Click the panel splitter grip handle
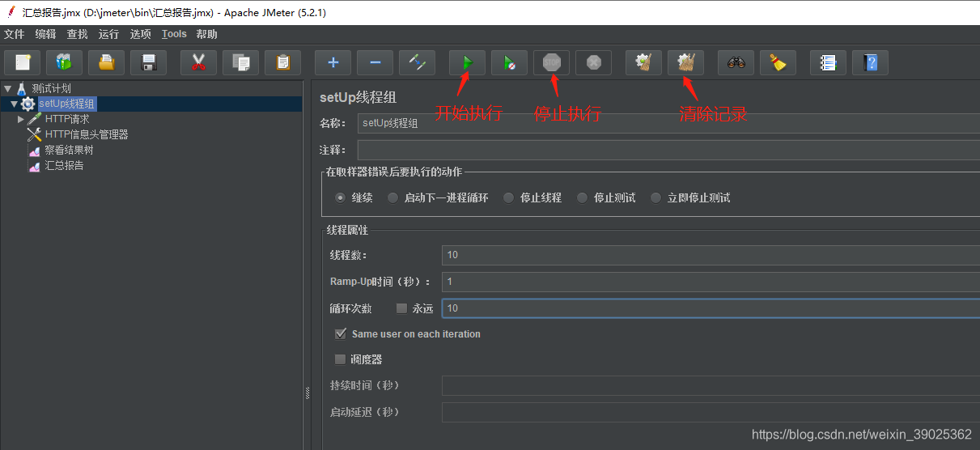 (x=308, y=393)
